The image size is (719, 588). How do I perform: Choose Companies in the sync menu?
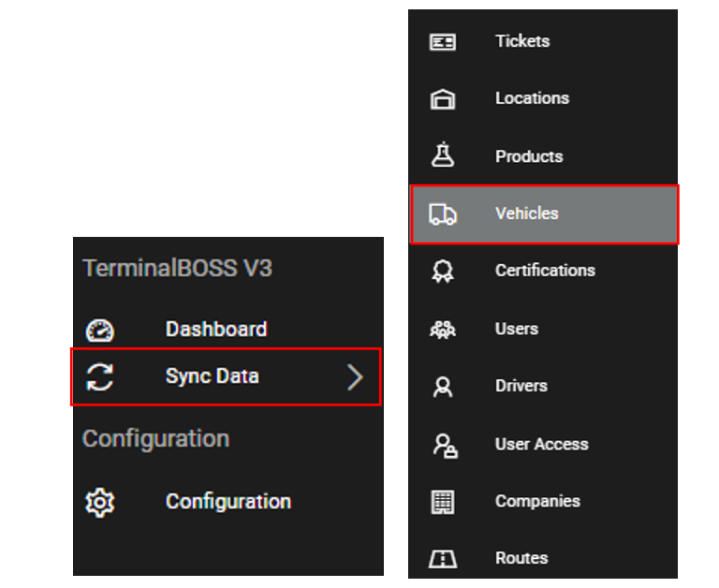click(543, 501)
